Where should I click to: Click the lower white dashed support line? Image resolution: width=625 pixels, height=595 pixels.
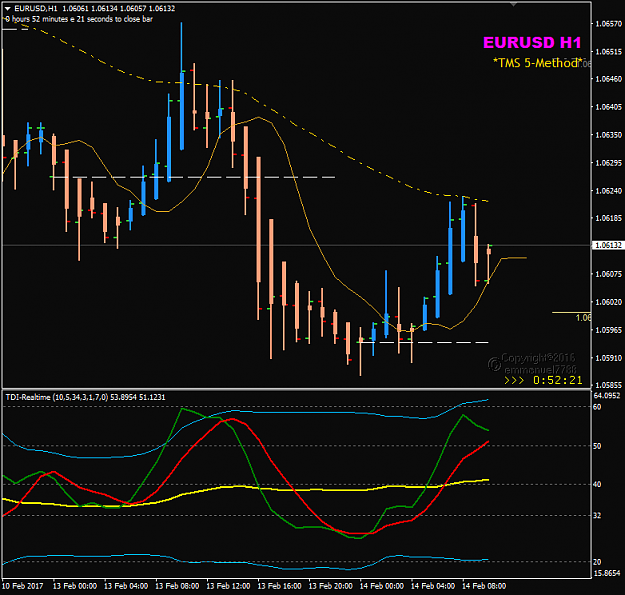click(424, 342)
